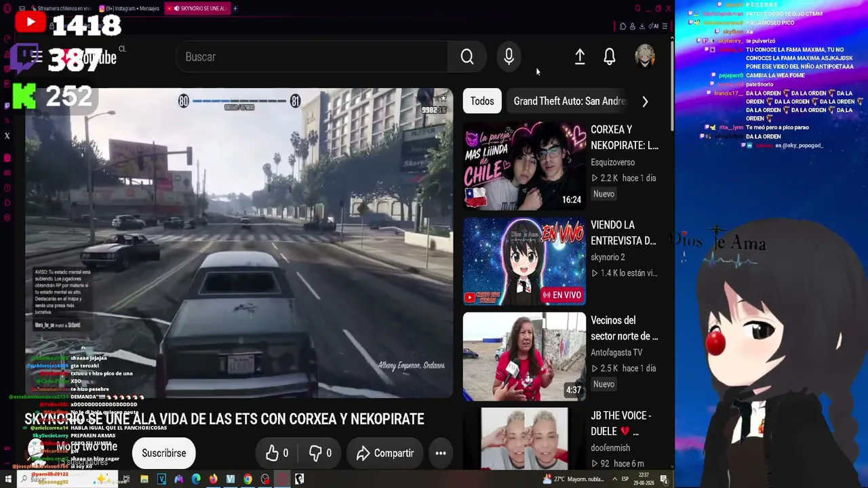868x488 pixels.
Task: Click the Windows taskbar search box
Action: point(68,480)
